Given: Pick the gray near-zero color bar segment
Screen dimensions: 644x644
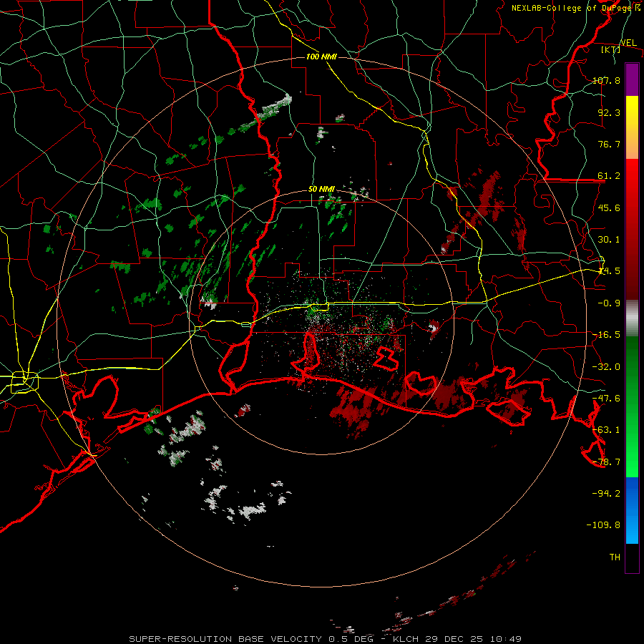Looking at the screenshot, I should click(632, 318).
